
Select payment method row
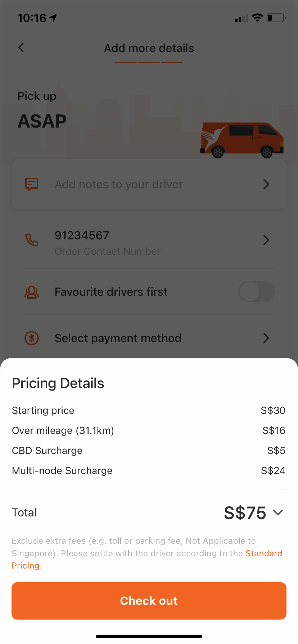click(x=149, y=338)
